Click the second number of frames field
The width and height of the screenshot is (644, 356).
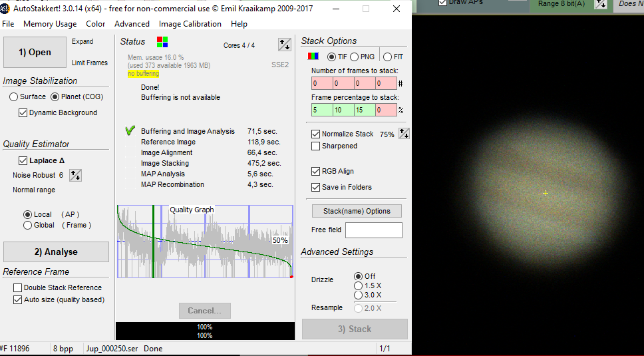[343, 83]
